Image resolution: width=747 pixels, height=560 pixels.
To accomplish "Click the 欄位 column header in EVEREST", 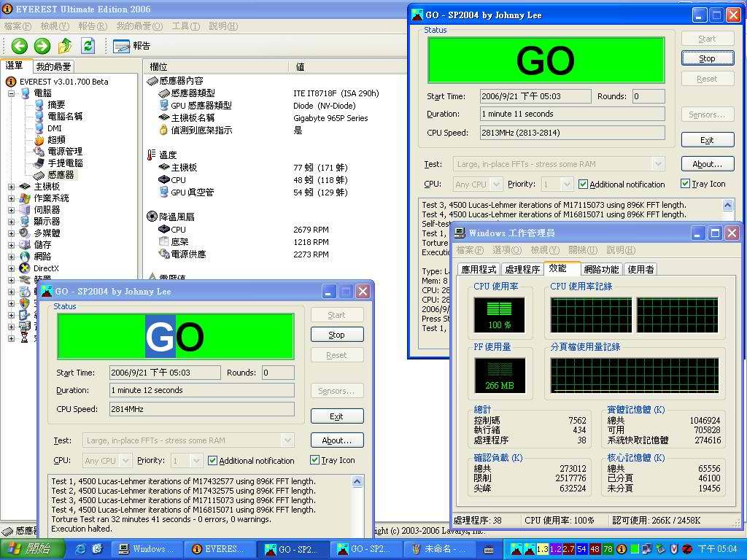I will point(216,66).
